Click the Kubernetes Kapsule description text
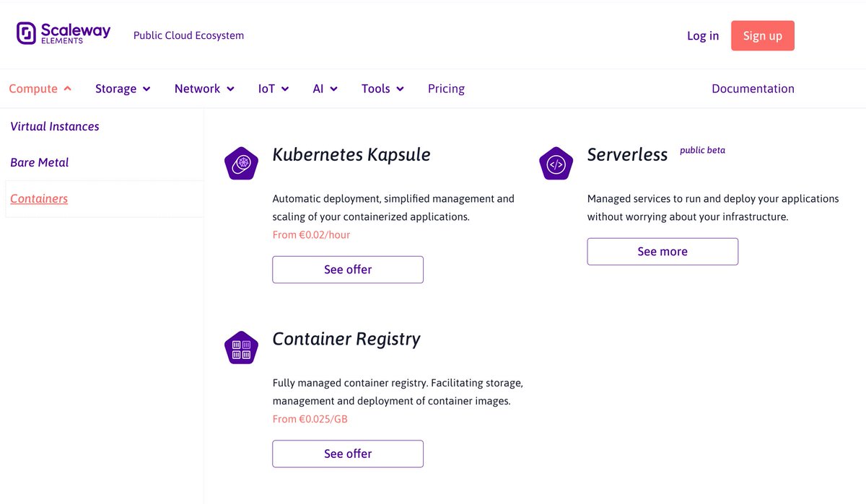The image size is (866, 504). click(393, 207)
